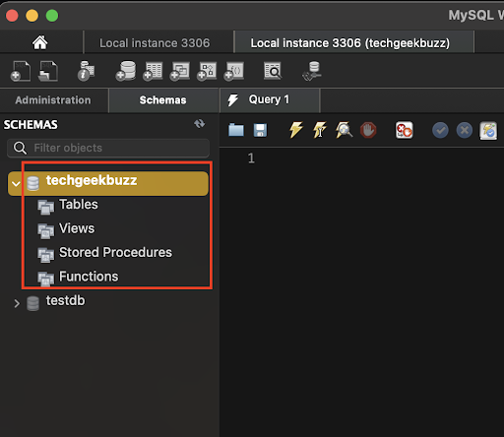Search table data icon
The image size is (504, 437).
(273, 71)
